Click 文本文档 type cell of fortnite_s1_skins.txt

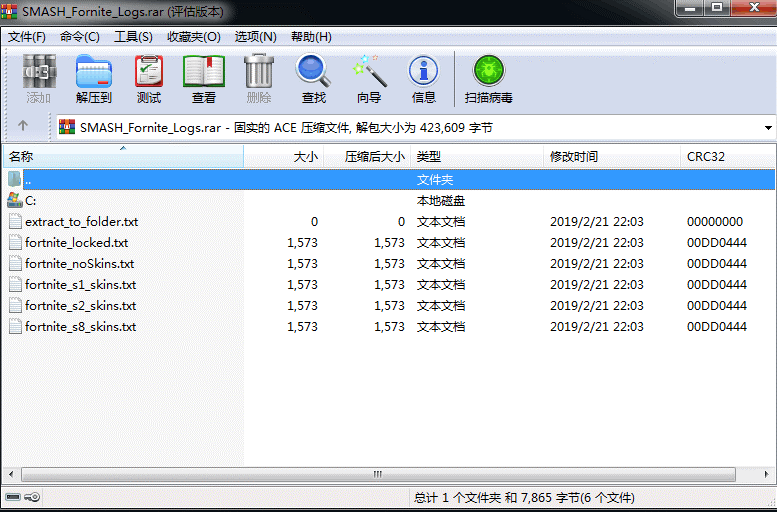click(441, 284)
